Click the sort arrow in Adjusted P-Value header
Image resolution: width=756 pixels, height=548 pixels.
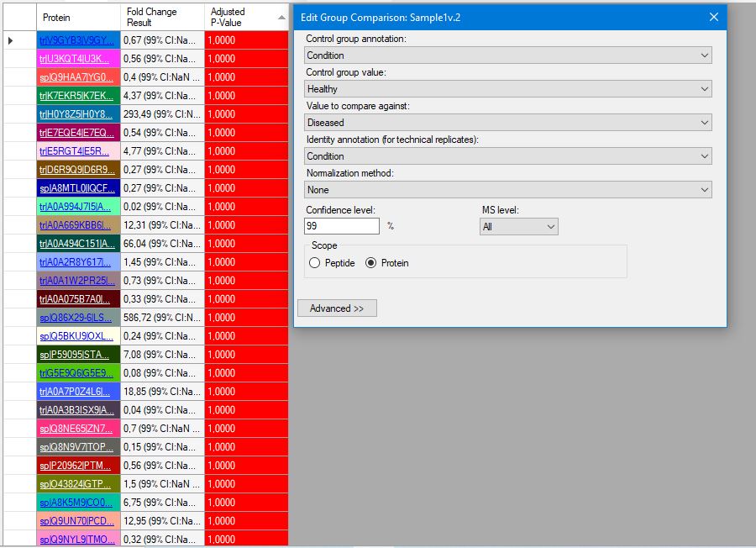[x=281, y=17]
